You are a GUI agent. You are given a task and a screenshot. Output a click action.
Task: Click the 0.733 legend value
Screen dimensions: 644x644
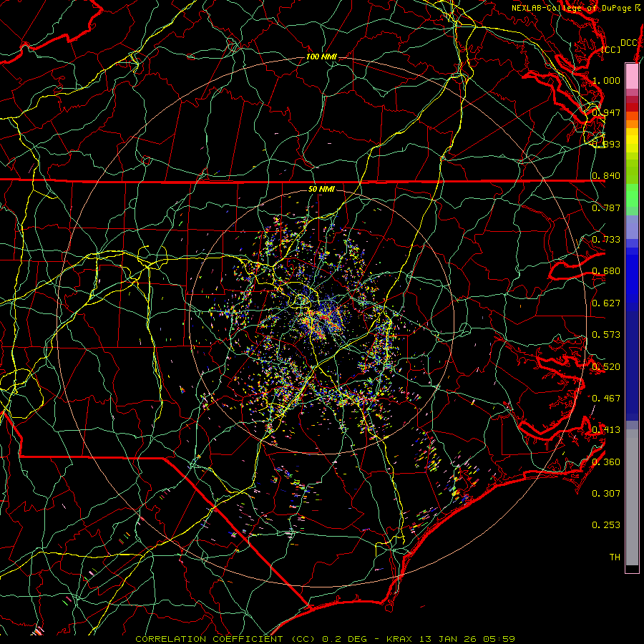[x=606, y=240]
